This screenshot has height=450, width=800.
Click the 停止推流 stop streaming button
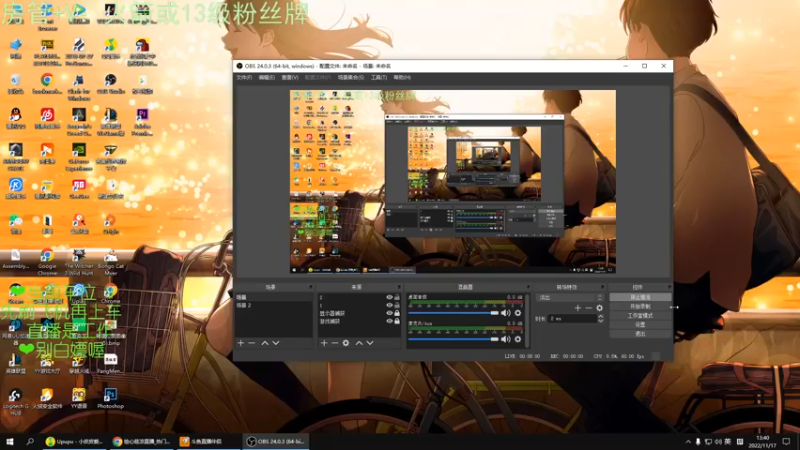[640, 297]
